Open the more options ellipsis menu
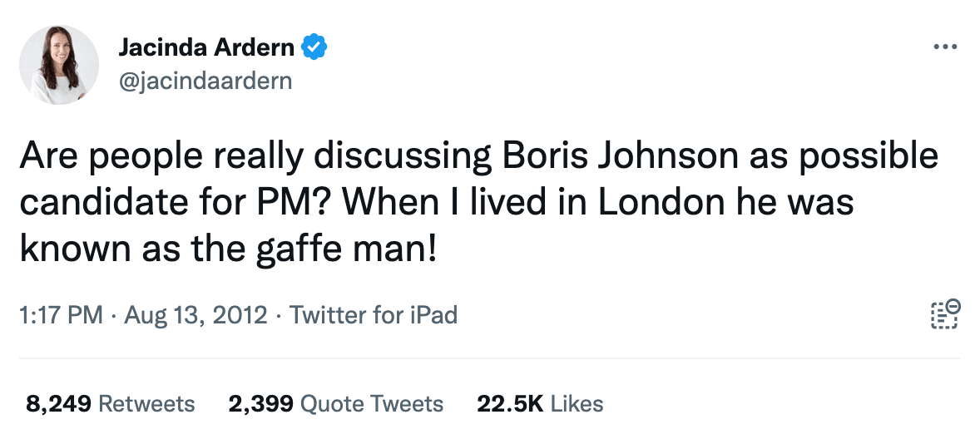Image resolution: width=980 pixels, height=444 pixels. (x=945, y=47)
